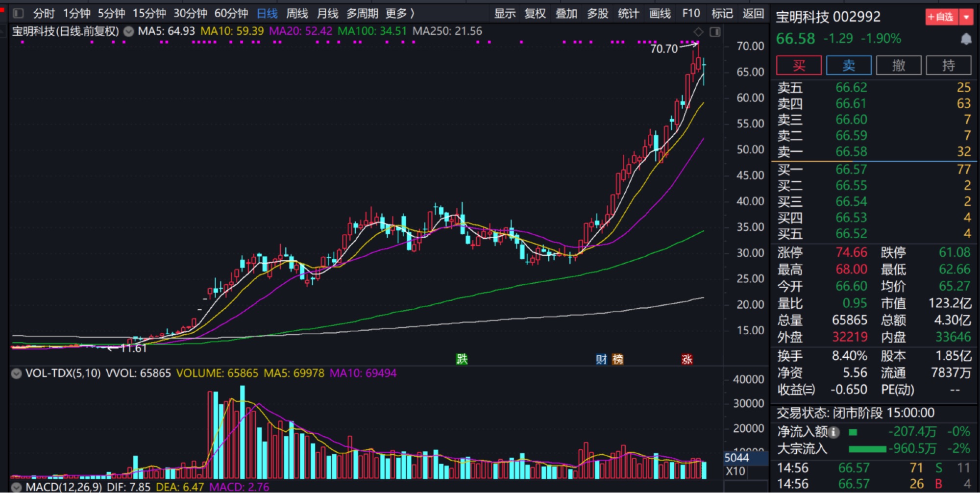
Task: Select the 15分钟 period tab
Action: 149,13
